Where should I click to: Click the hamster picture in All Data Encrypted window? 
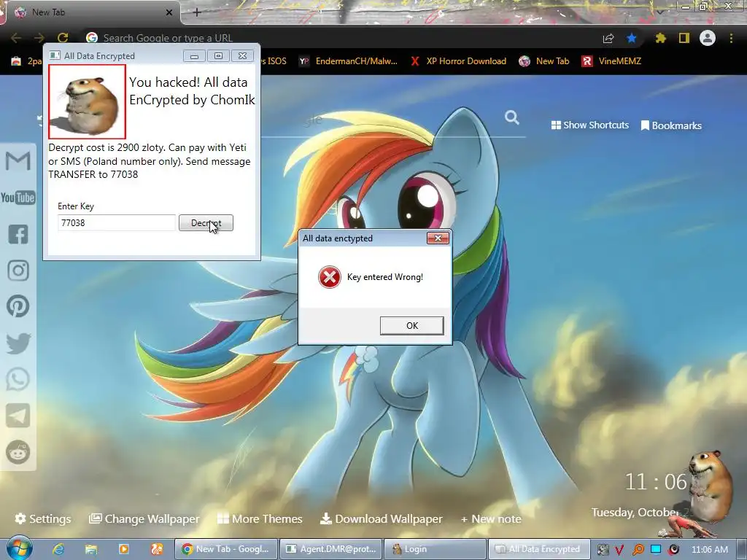[x=88, y=101]
